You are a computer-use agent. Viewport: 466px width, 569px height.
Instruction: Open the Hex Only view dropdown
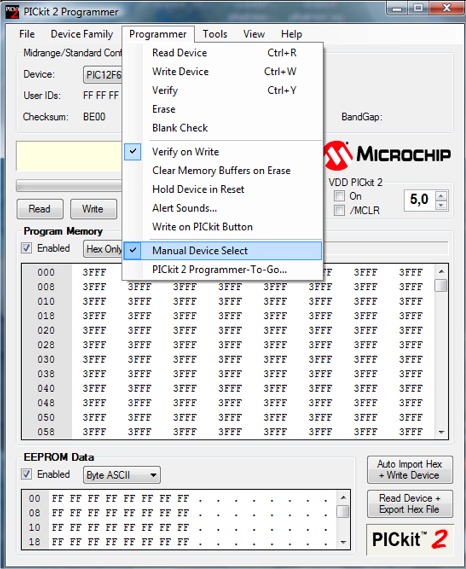click(x=103, y=249)
